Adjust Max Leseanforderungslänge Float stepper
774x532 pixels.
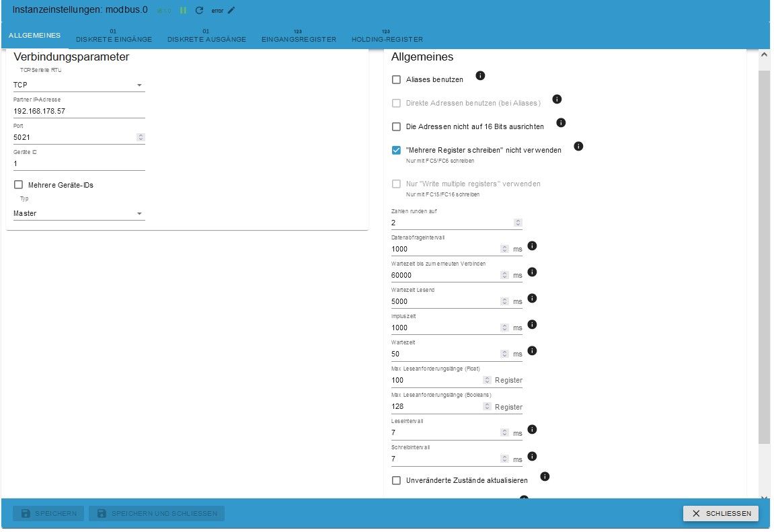[x=488, y=380]
